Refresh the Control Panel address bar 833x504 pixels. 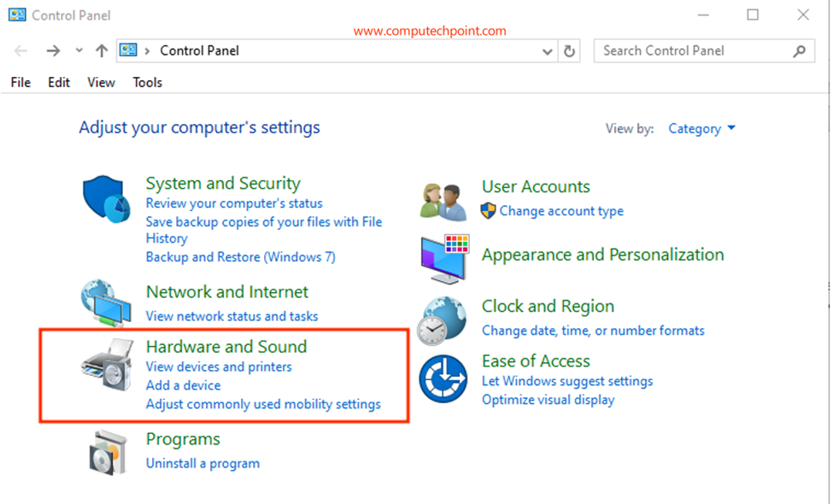[x=569, y=51]
